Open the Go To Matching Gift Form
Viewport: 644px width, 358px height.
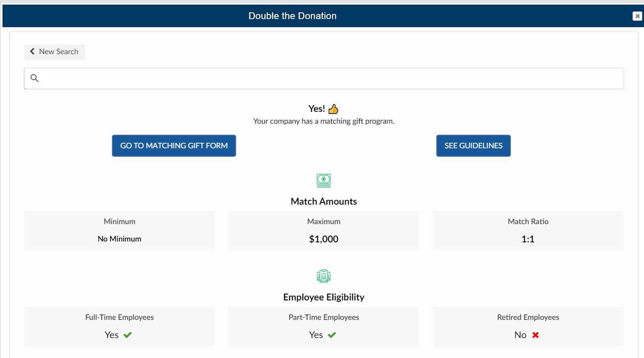(x=174, y=146)
